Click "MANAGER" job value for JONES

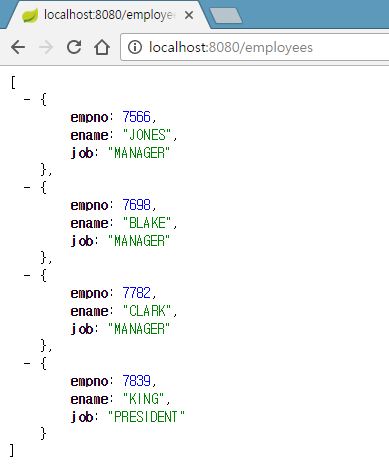tap(139, 153)
